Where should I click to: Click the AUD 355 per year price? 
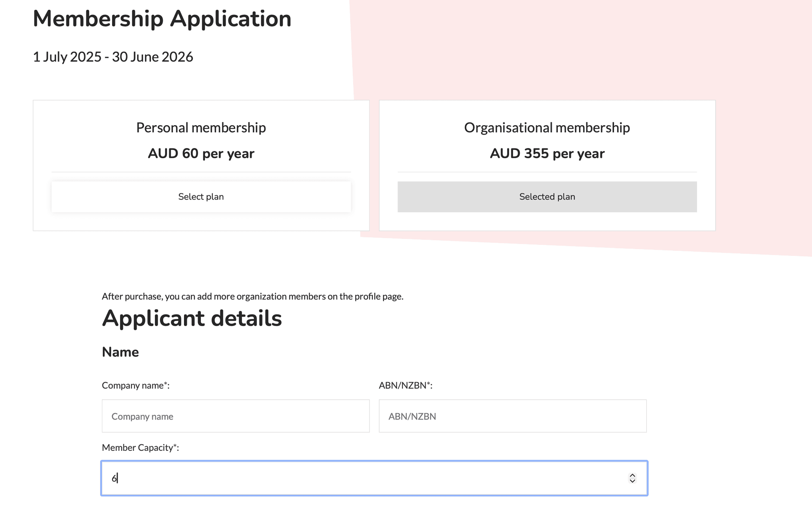coord(547,153)
